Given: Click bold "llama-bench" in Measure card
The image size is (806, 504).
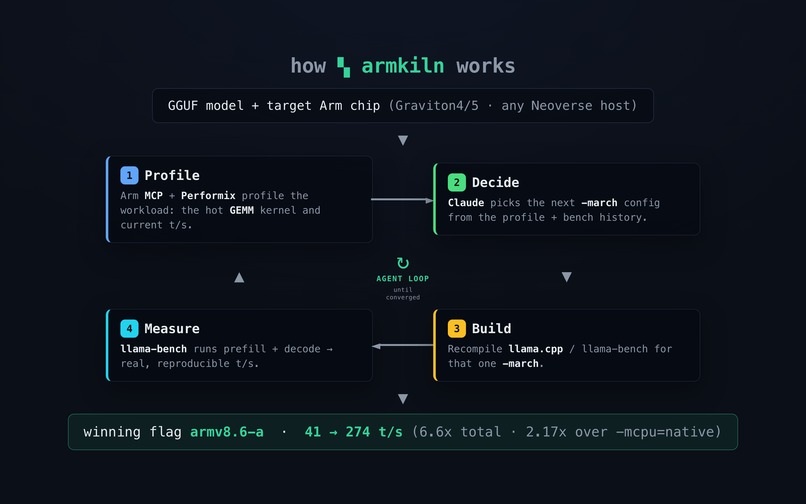Looking at the screenshot, I should (x=154, y=349).
